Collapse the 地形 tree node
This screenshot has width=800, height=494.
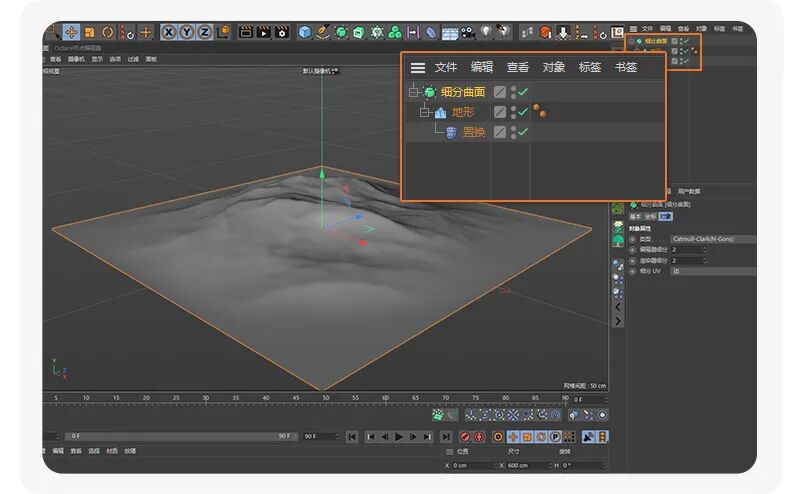424,112
